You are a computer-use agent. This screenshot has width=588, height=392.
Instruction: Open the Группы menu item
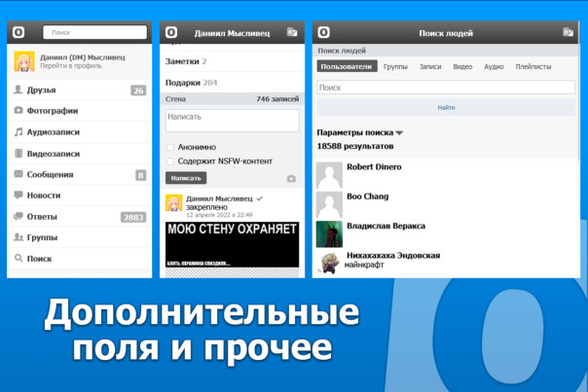pos(80,237)
